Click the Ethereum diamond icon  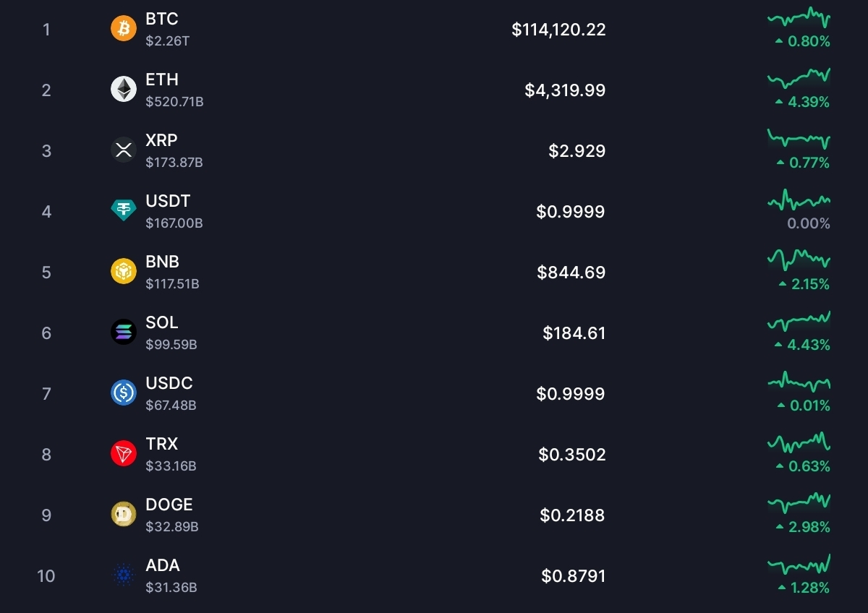(x=123, y=90)
